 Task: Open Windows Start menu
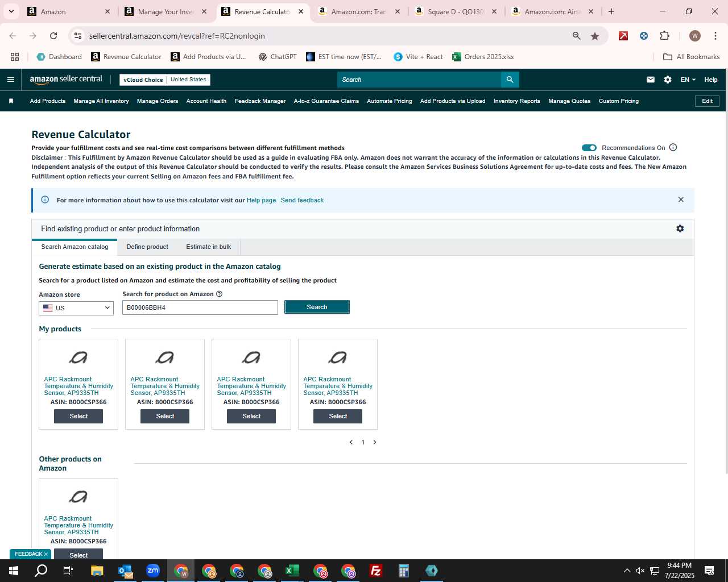pyautogui.click(x=14, y=571)
